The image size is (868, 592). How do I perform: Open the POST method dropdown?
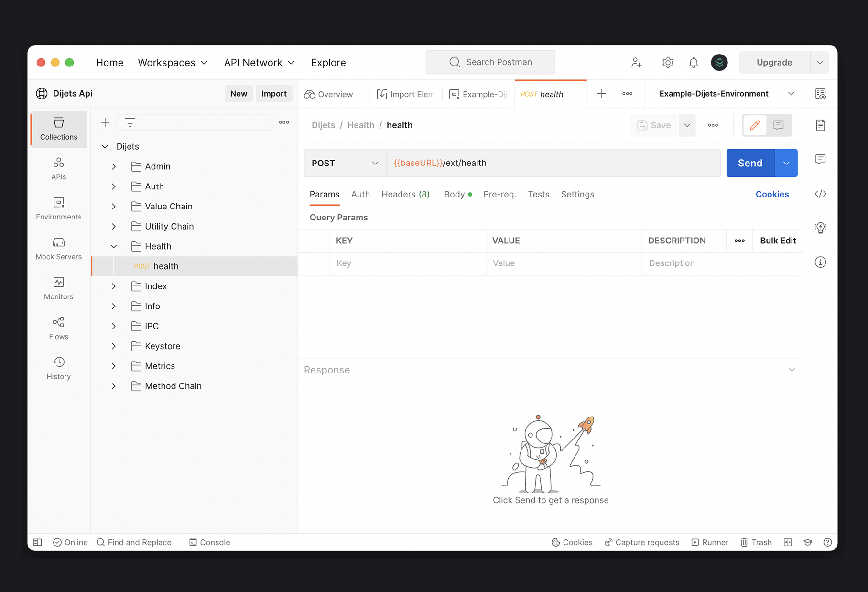point(345,163)
